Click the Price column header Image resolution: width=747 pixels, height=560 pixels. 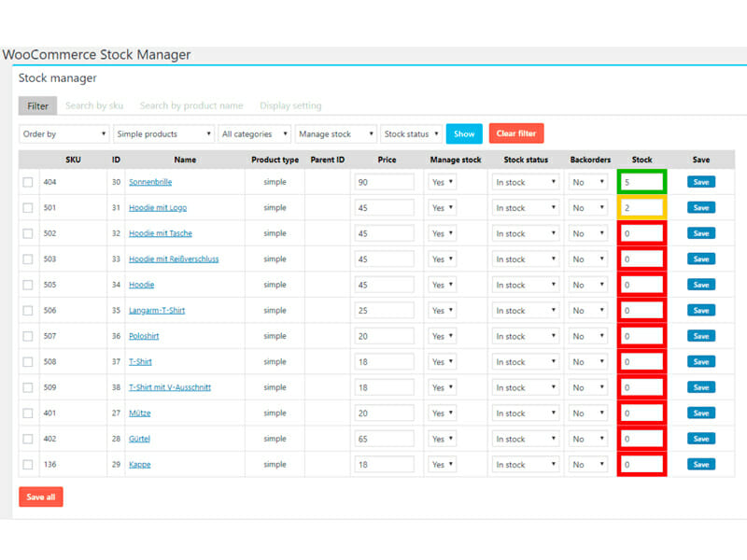tap(387, 160)
